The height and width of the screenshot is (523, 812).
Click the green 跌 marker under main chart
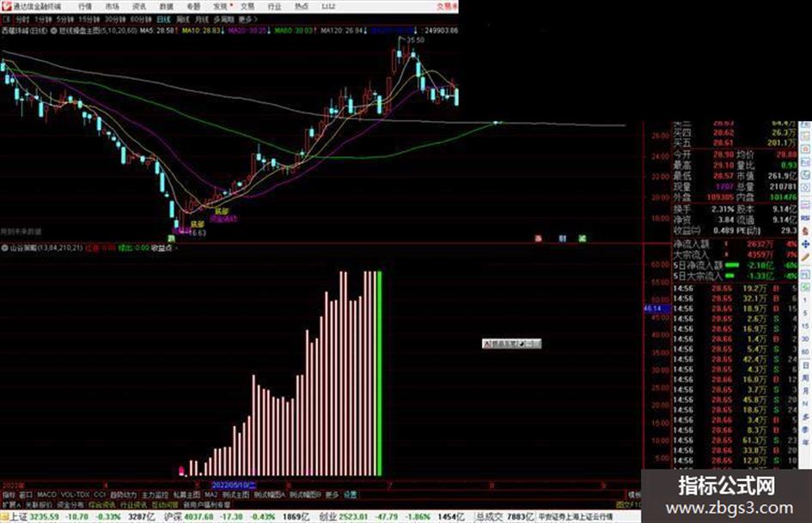(171, 239)
